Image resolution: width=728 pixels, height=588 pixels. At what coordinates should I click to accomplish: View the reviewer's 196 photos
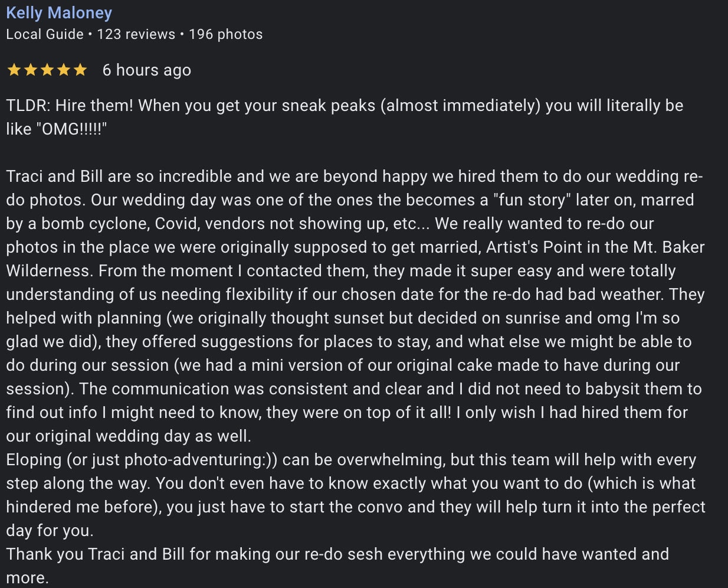point(226,34)
